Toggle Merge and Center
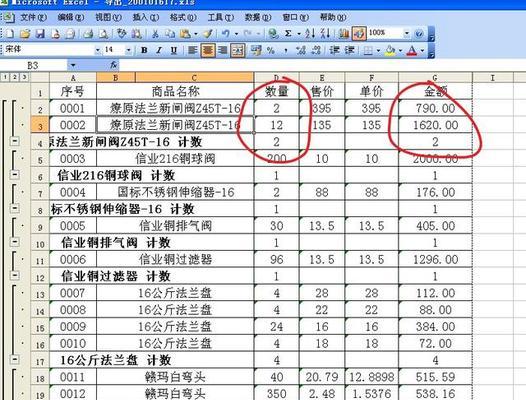The image size is (526, 400). [x=238, y=51]
